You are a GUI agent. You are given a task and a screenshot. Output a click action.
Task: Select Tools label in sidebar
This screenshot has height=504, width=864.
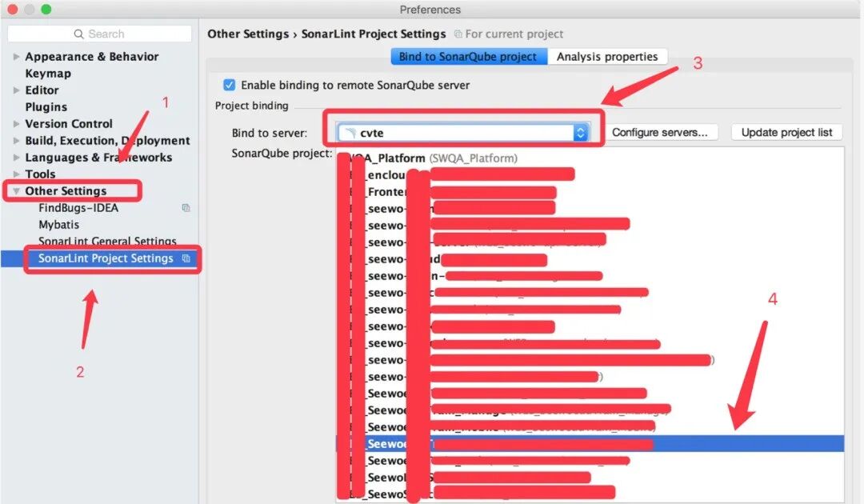tap(40, 174)
